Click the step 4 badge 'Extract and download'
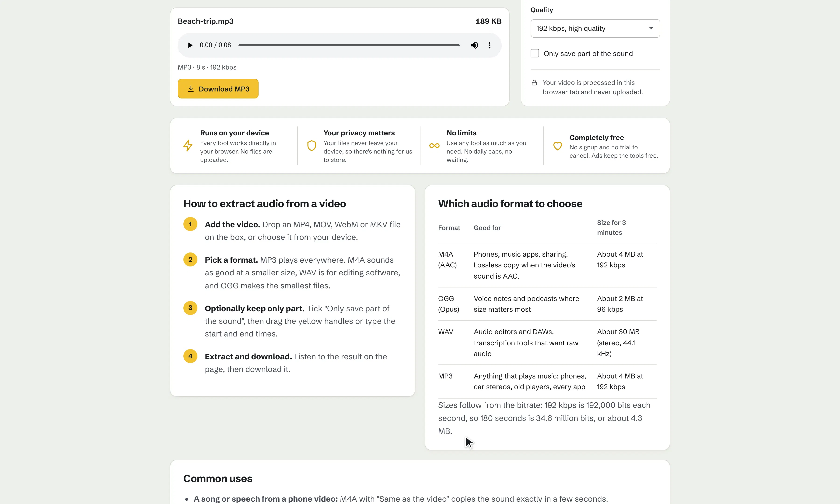Image resolution: width=840 pixels, height=504 pixels. point(190,356)
